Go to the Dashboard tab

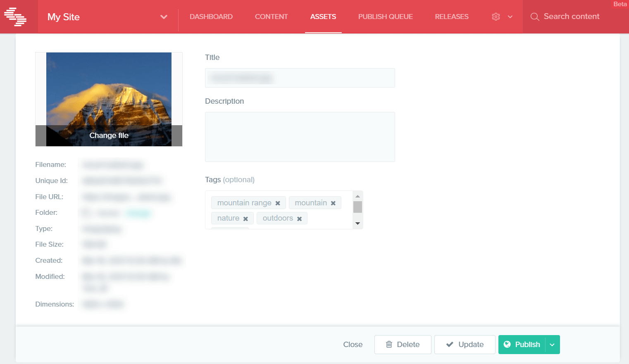pyautogui.click(x=211, y=17)
